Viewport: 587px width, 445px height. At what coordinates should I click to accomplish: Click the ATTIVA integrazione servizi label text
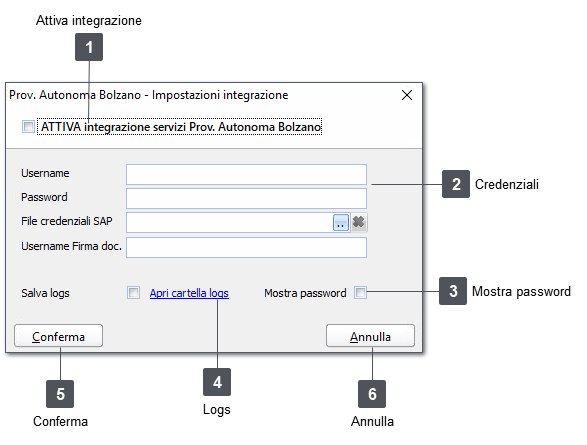click(181, 127)
